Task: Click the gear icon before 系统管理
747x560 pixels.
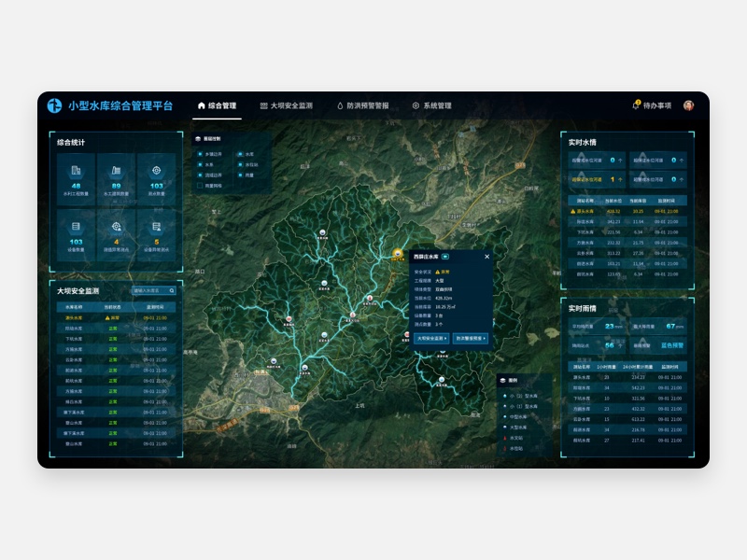Action: 416,105
